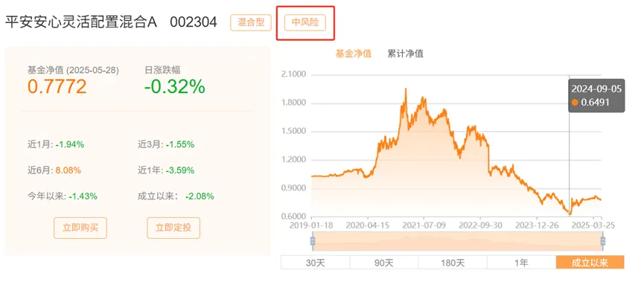This screenshot has height=285, width=644.
Task: Select the 90天 time range
Action: click(x=384, y=263)
